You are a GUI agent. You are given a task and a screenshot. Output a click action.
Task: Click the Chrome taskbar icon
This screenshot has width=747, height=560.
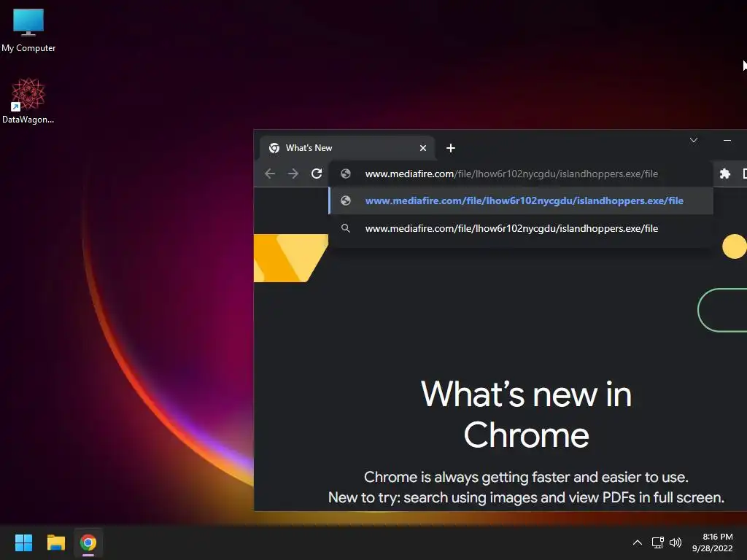[88, 542]
